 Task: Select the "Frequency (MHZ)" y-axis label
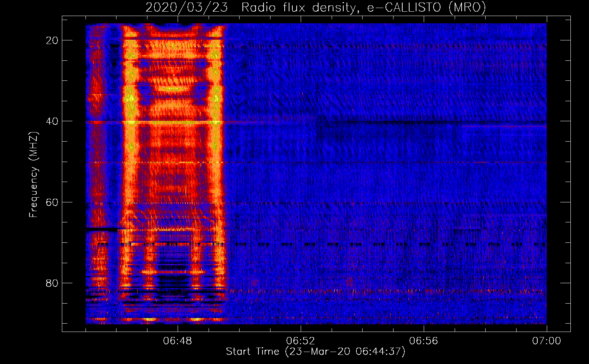coord(33,175)
